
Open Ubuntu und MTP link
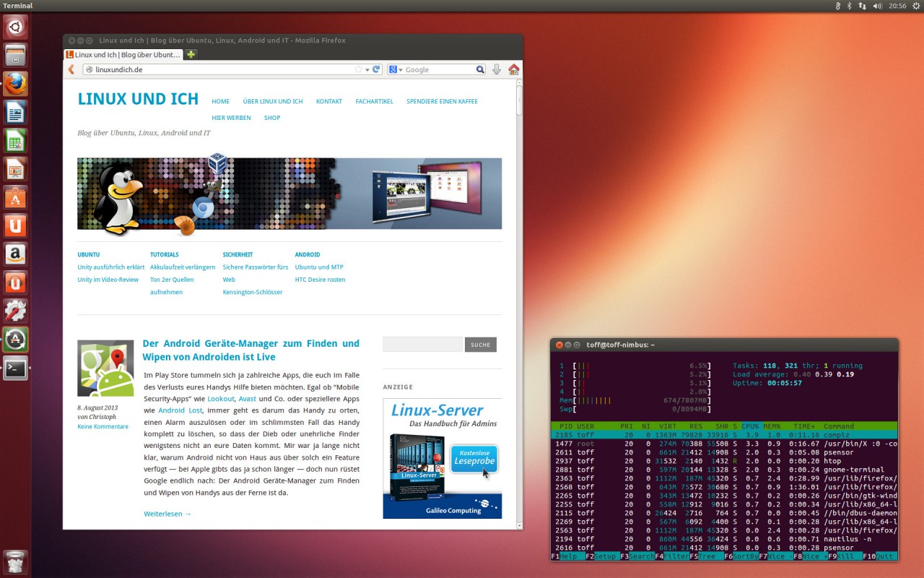(x=319, y=267)
